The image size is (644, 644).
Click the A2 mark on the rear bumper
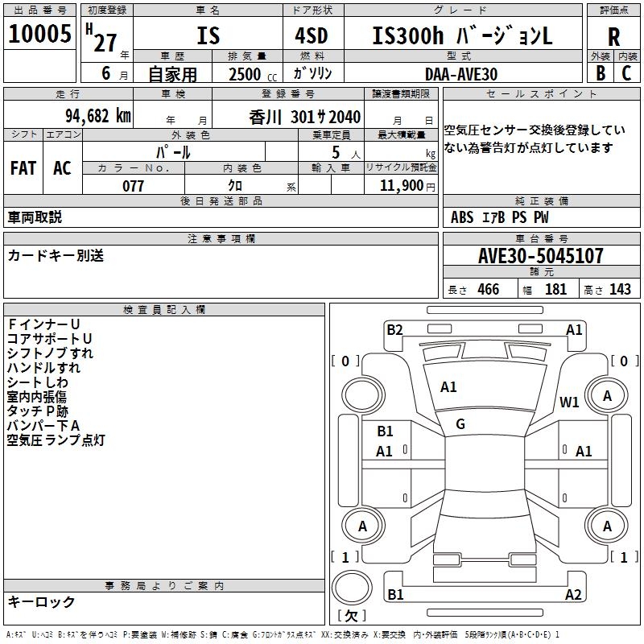[573, 595]
